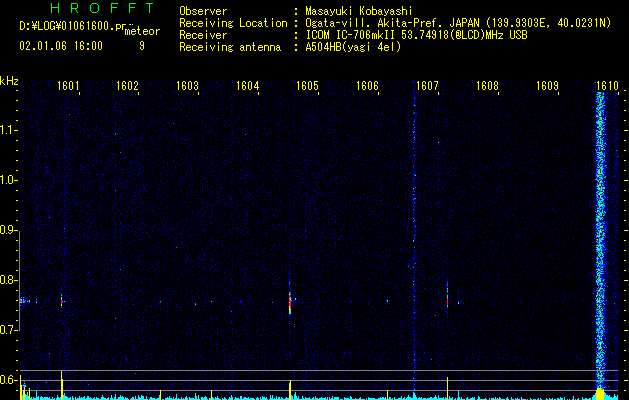Viewport: 629px width, 400px height.
Task: Click the A504HB(yagi 4el) antenna text
Action: [353, 47]
